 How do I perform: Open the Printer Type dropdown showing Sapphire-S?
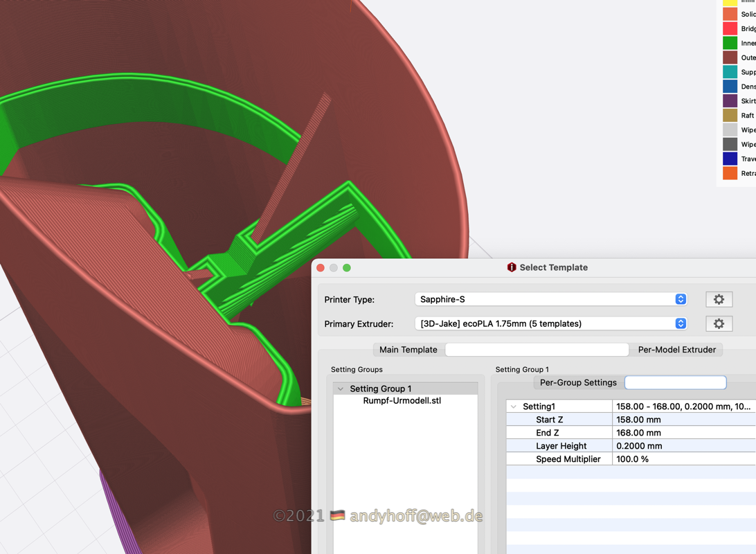(550, 299)
